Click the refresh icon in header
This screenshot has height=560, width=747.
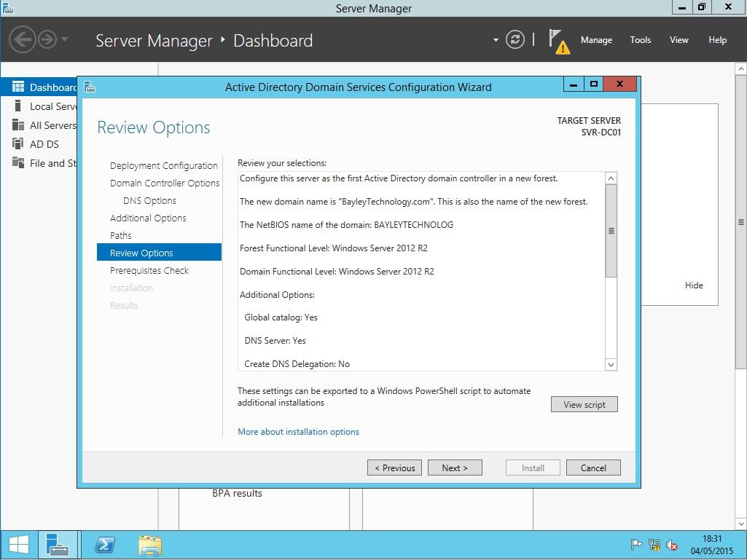coord(515,40)
